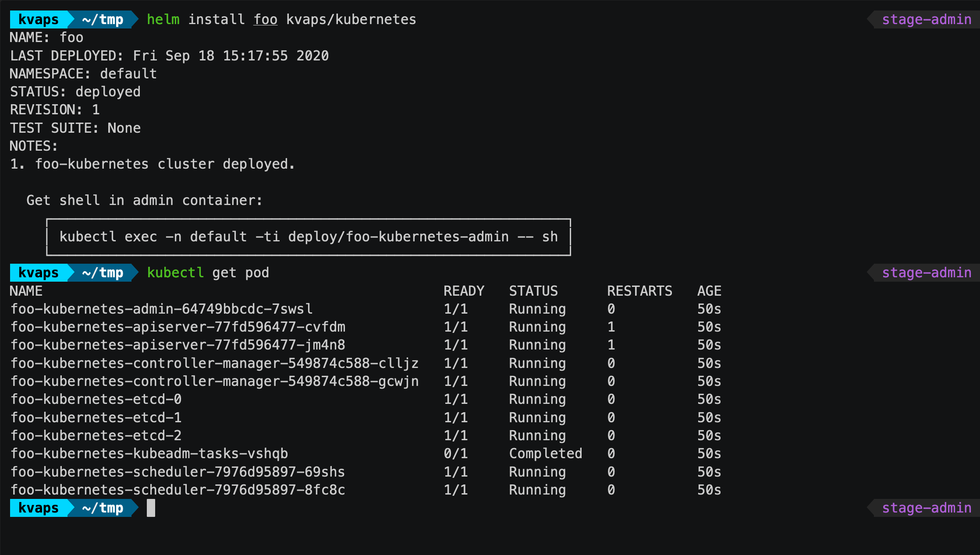Click the stage-admin label on the last prompt
Screen dimensions: 980x555
pos(927,508)
